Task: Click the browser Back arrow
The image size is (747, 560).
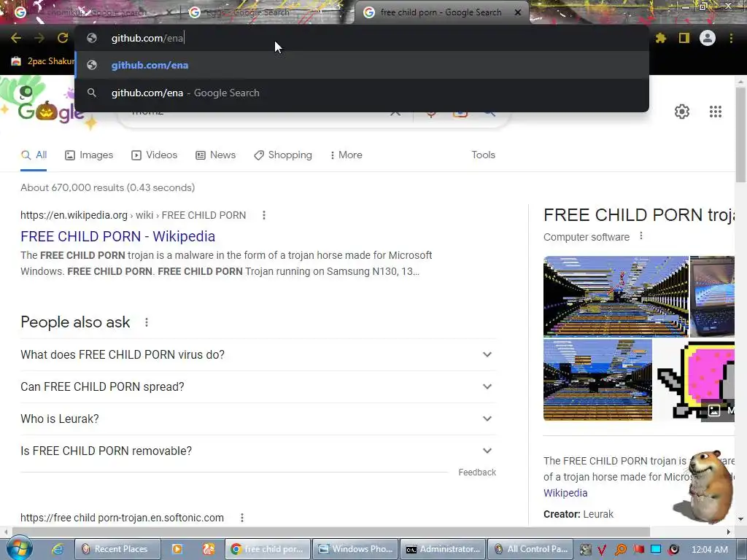Action: tap(16, 38)
